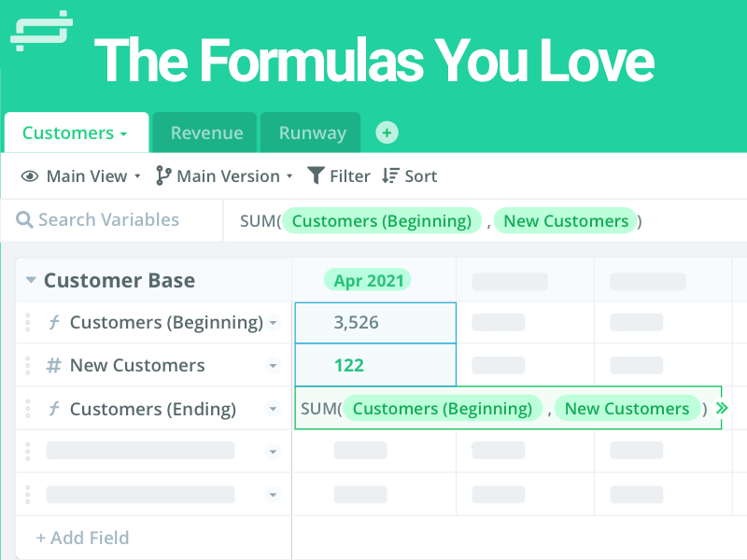Click the branch icon beside Main Version
Screen dimensions: 747x560
pos(163,175)
